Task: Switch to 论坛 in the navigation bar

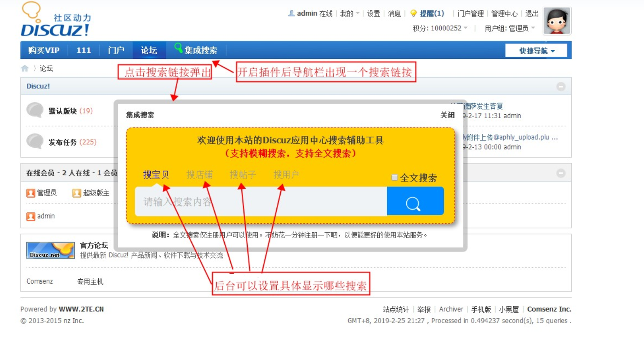Action: [x=149, y=50]
